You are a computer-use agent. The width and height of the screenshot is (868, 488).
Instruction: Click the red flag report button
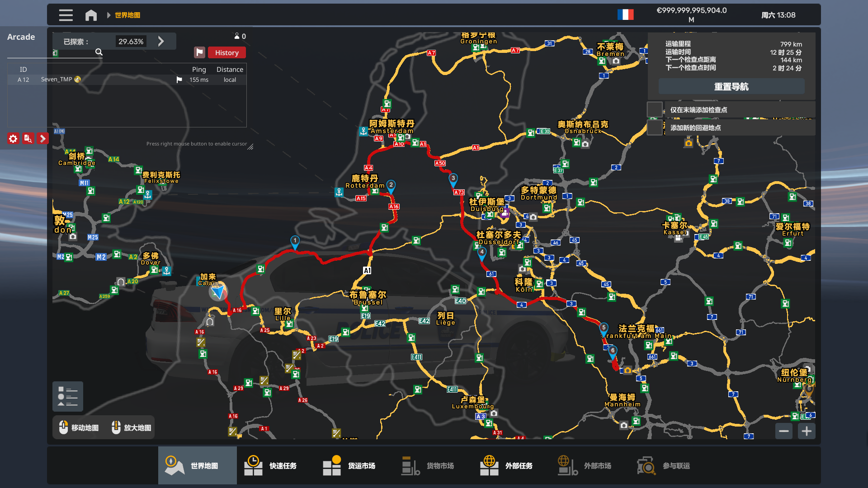(199, 52)
